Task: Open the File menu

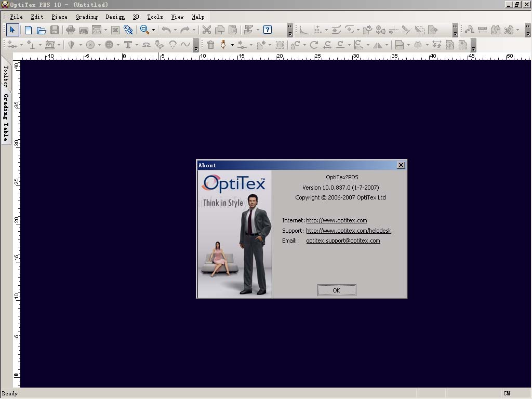Action: (x=16, y=17)
